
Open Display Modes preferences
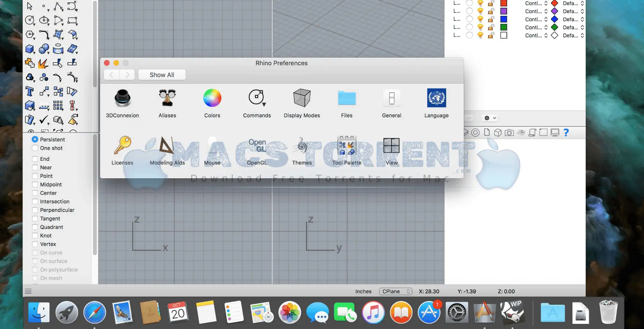pyautogui.click(x=302, y=104)
